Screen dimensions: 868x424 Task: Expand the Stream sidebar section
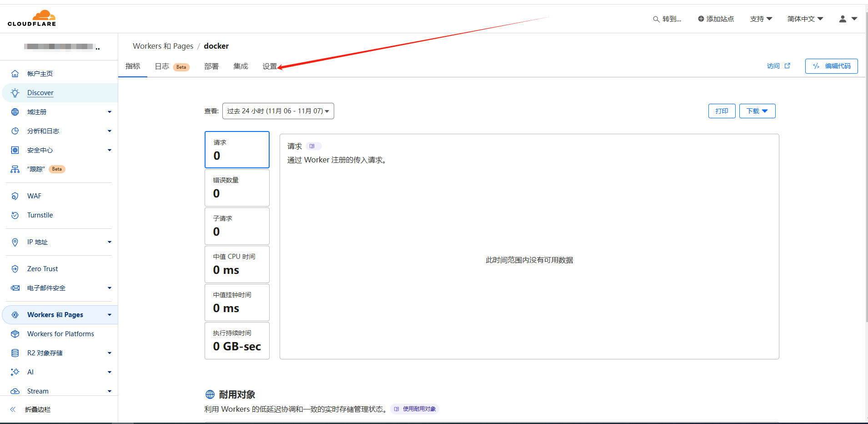coord(110,391)
